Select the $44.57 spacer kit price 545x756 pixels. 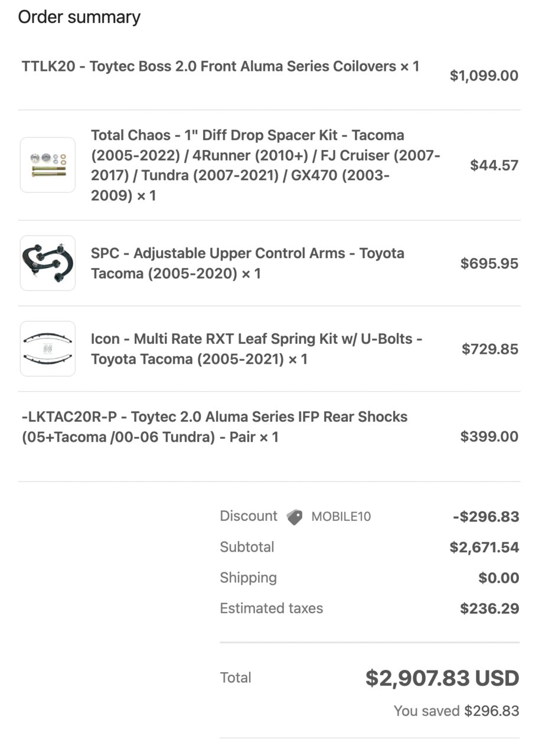(494, 165)
